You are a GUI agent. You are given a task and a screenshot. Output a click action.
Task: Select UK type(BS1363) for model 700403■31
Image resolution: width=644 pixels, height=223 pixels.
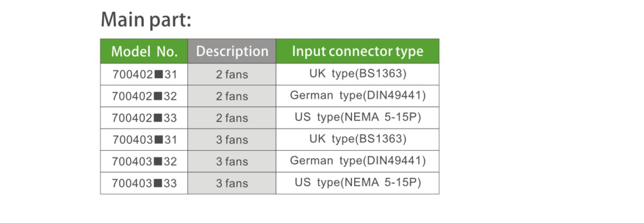358,139
